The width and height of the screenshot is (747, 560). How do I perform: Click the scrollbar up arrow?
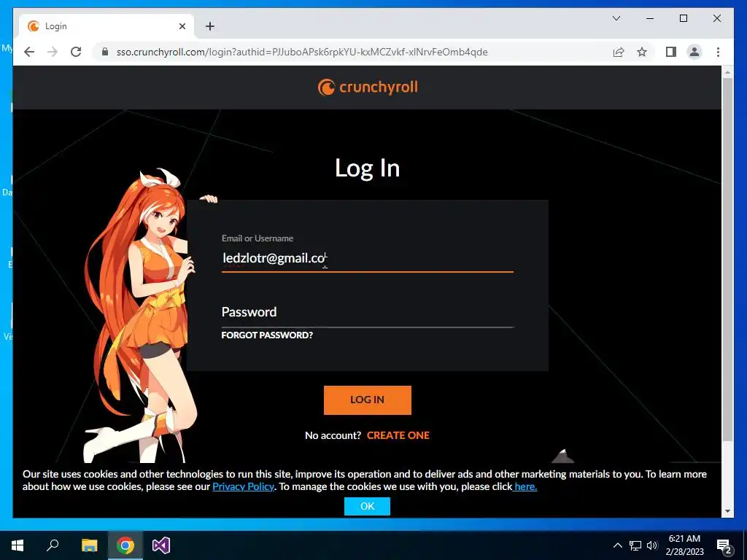coord(727,72)
